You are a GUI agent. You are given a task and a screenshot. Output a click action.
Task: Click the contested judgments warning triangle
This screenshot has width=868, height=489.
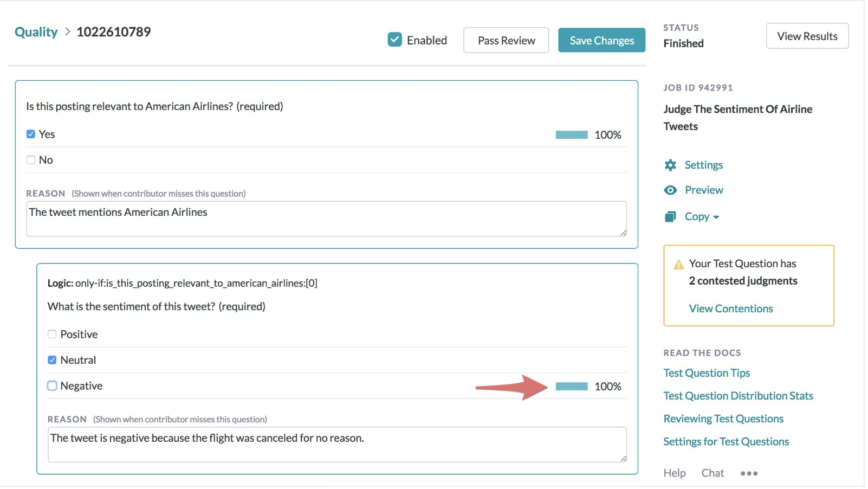click(x=678, y=265)
